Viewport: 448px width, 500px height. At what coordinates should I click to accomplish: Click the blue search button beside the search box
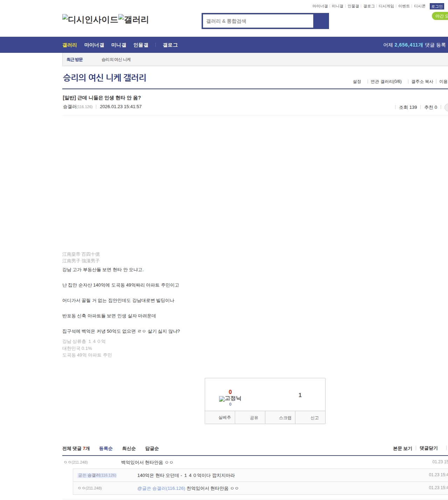click(321, 21)
